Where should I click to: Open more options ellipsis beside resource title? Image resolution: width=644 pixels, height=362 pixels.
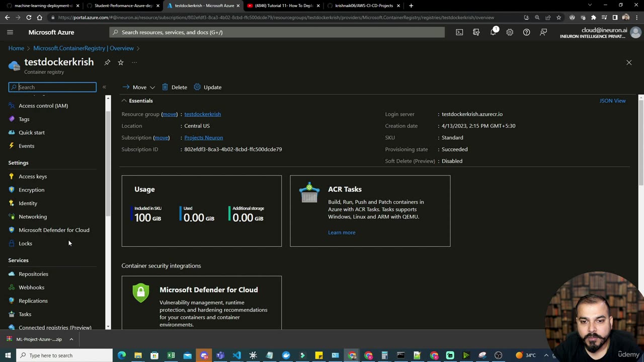pos(134,62)
